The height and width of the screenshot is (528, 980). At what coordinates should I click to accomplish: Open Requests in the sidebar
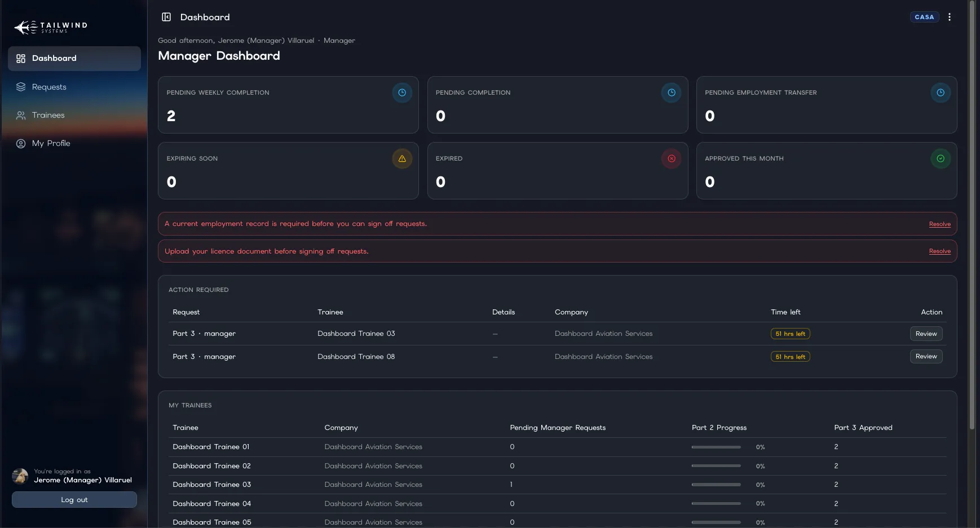tap(74, 87)
